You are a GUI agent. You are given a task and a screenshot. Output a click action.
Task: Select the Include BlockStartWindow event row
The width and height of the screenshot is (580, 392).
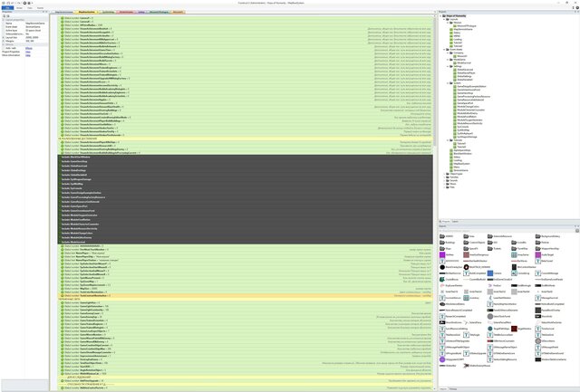(x=245, y=157)
